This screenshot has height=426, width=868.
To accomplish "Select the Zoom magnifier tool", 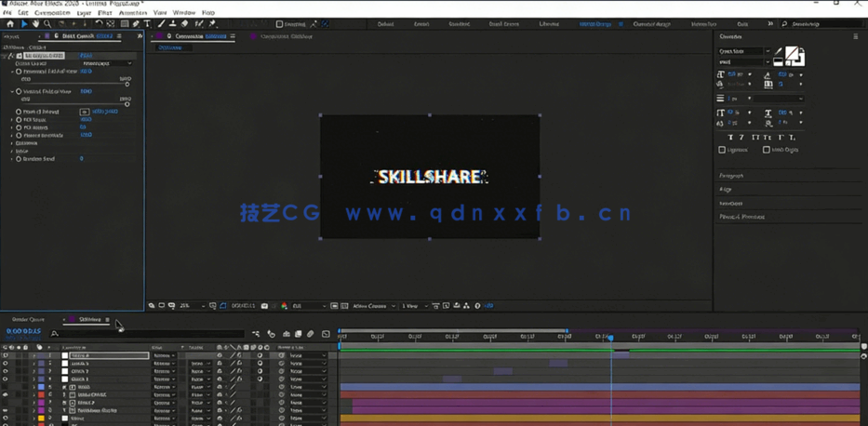I will [47, 24].
